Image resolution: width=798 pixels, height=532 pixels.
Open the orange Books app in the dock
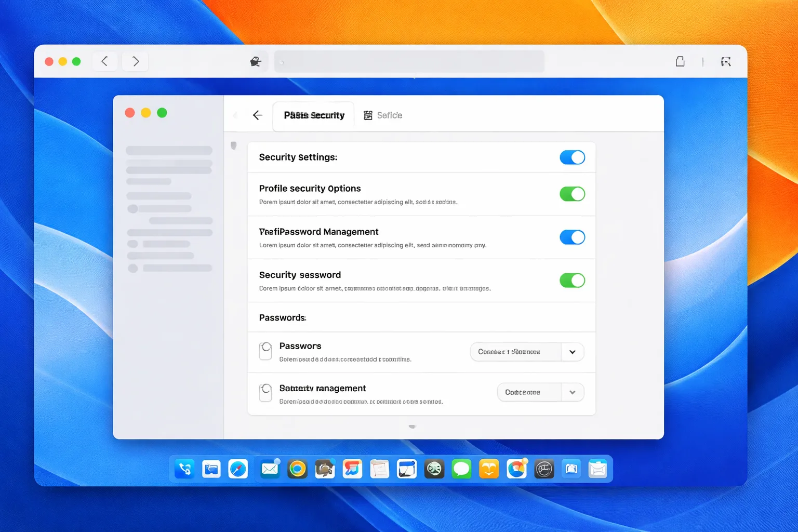point(489,469)
